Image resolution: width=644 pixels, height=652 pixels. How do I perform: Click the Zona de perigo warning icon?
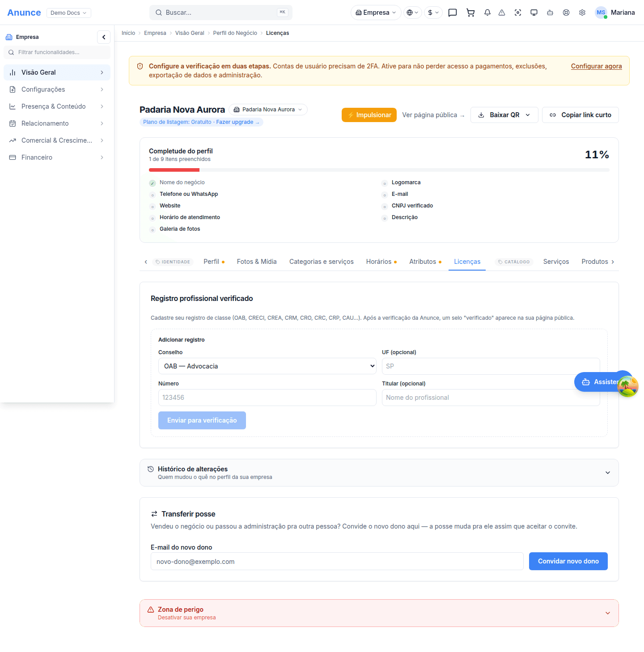(x=151, y=610)
